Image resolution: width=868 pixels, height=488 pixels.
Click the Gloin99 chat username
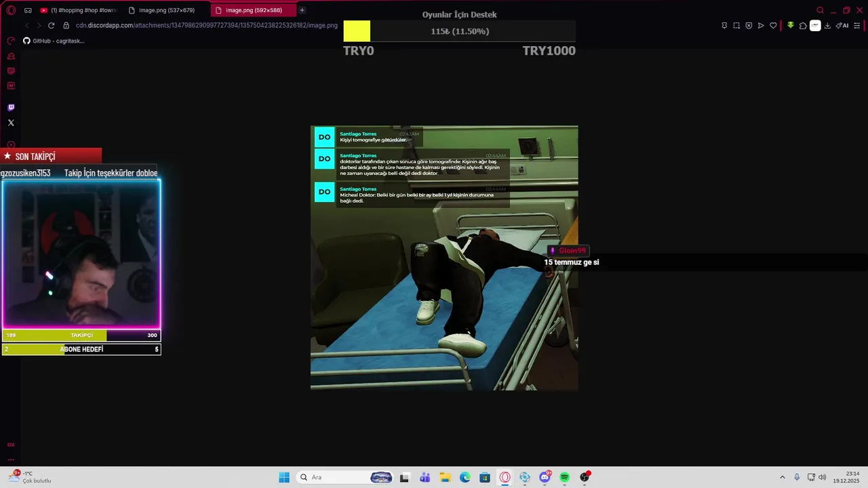pyautogui.click(x=572, y=251)
